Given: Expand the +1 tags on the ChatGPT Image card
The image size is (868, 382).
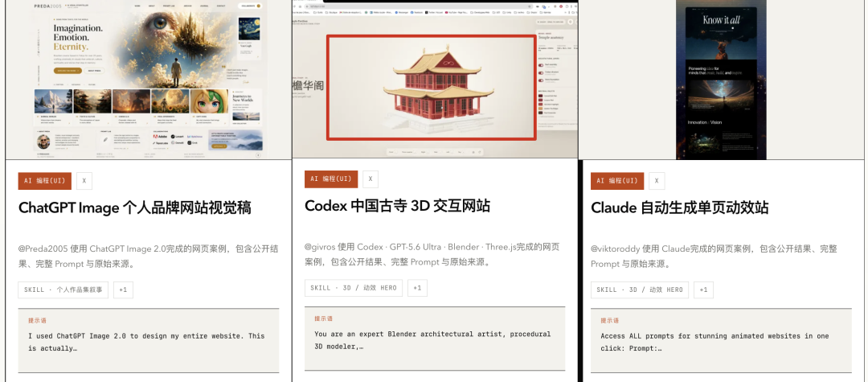Looking at the screenshot, I should [123, 290].
